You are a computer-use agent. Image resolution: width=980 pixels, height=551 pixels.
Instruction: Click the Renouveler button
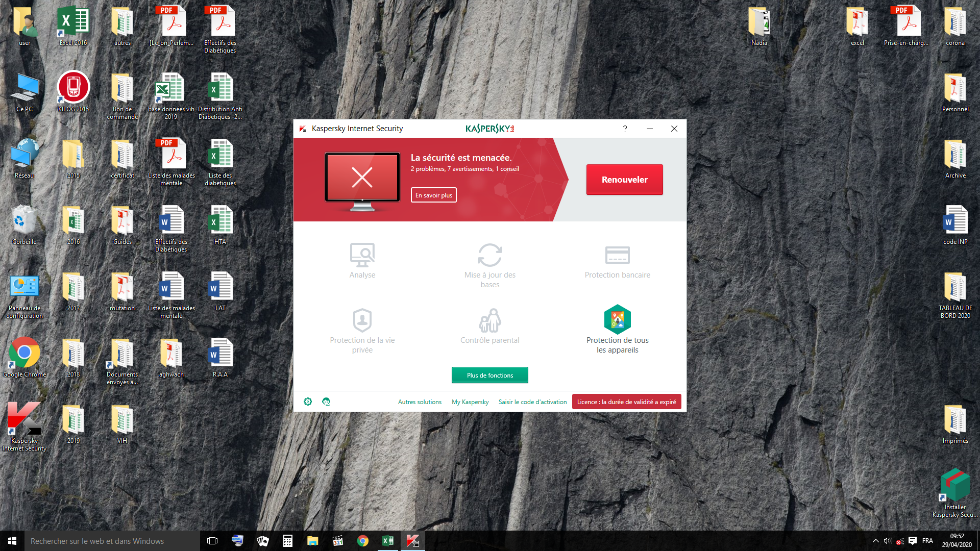pos(624,180)
